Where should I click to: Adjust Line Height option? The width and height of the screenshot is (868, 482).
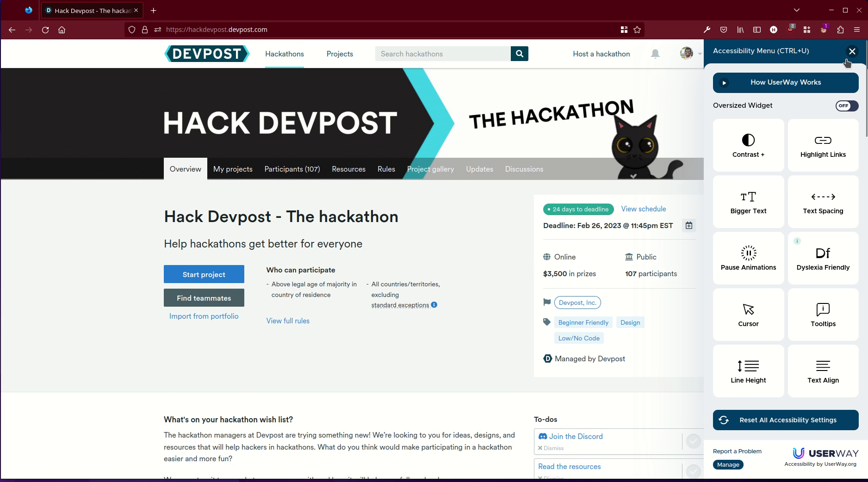[x=748, y=371]
